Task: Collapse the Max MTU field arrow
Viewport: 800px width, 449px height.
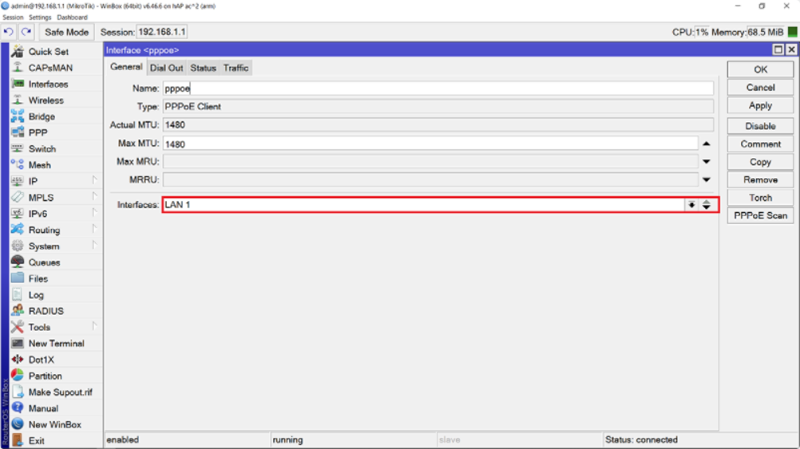Action: point(706,144)
